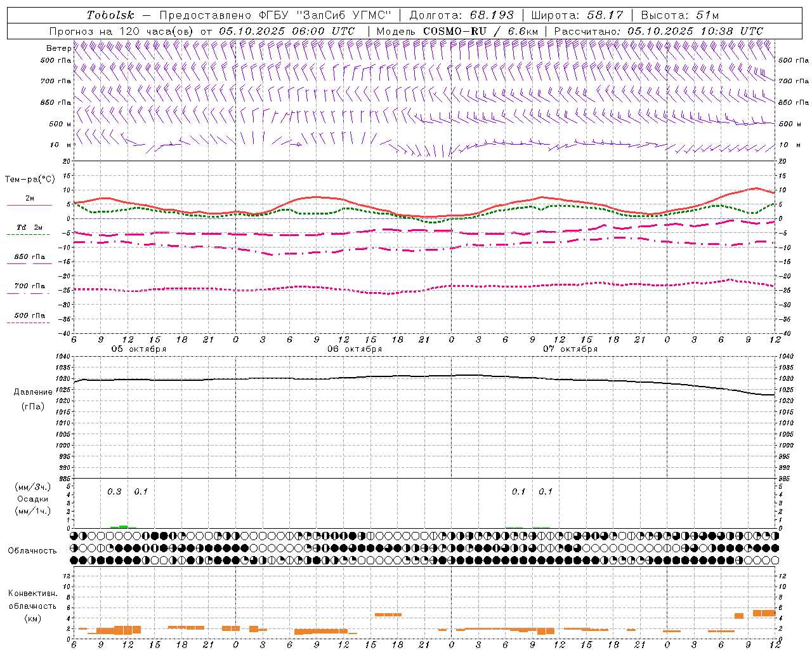Click the (мм/3ч.) precipitation unit label
812x650 pixels.
32,487
